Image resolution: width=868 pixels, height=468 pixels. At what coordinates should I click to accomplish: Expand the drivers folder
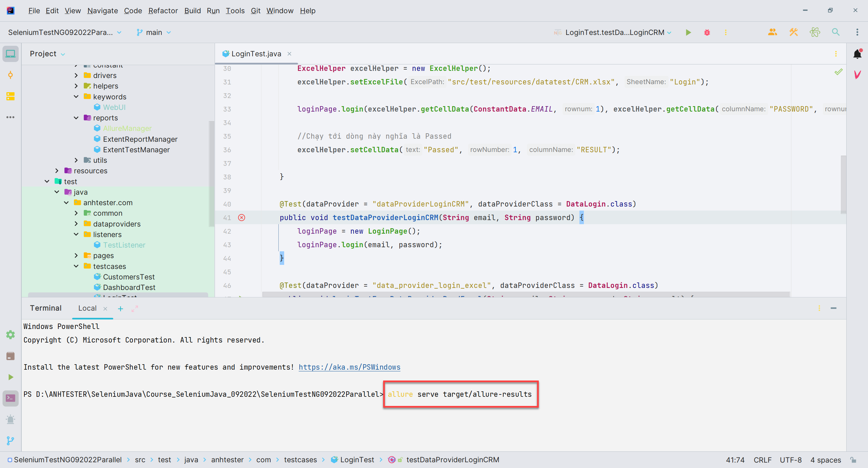(76, 75)
